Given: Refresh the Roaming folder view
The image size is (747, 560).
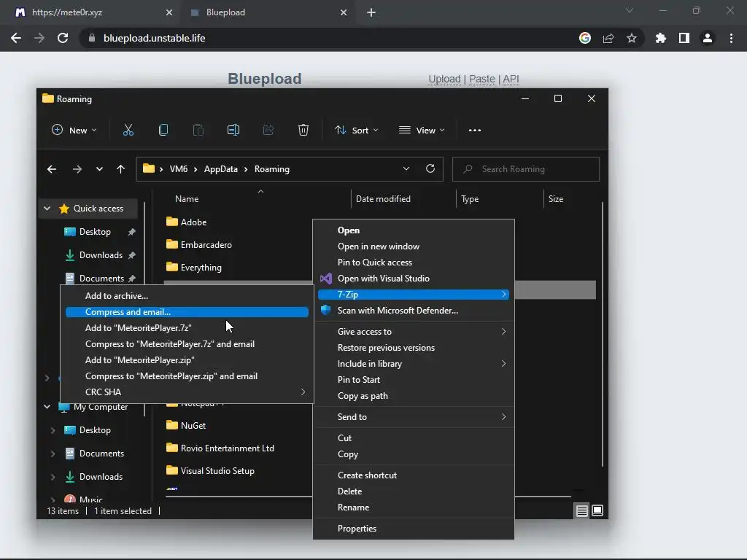Looking at the screenshot, I should coord(430,168).
